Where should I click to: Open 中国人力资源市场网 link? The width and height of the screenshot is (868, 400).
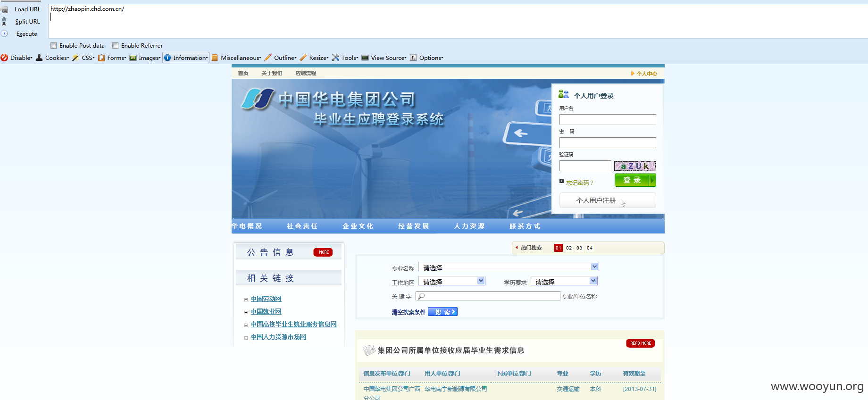tap(278, 337)
